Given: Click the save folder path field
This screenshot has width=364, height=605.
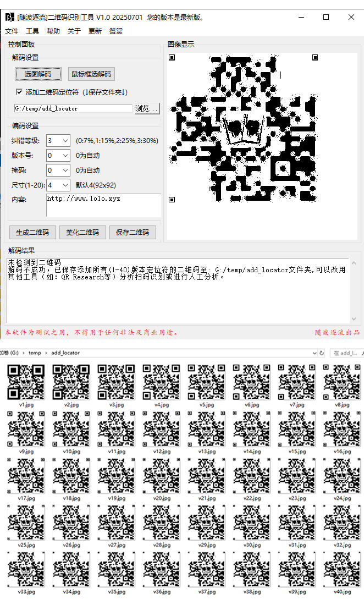Looking at the screenshot, I should (73, 108).
